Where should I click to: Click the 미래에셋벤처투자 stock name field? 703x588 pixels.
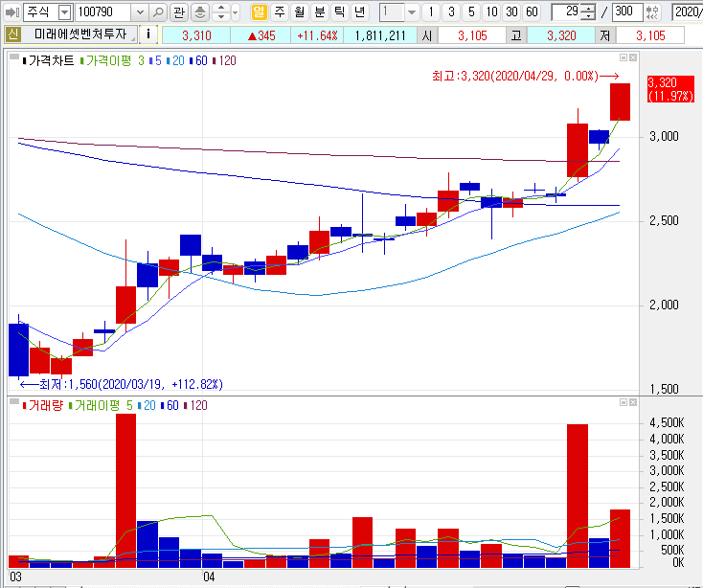coord(79,34)
